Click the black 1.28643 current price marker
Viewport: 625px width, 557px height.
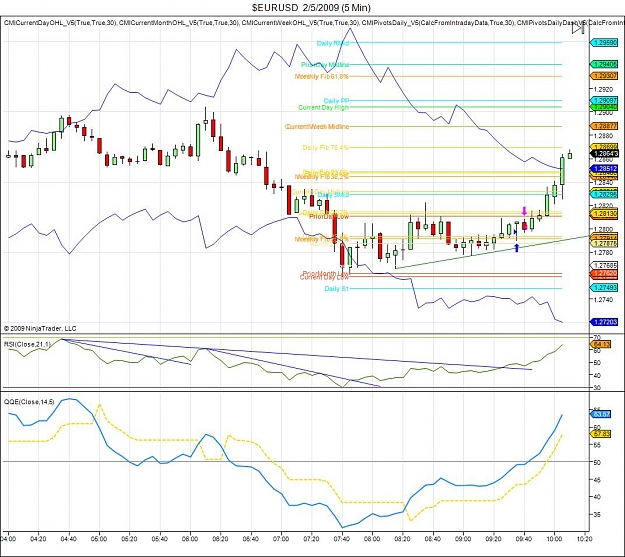(605, 154)
